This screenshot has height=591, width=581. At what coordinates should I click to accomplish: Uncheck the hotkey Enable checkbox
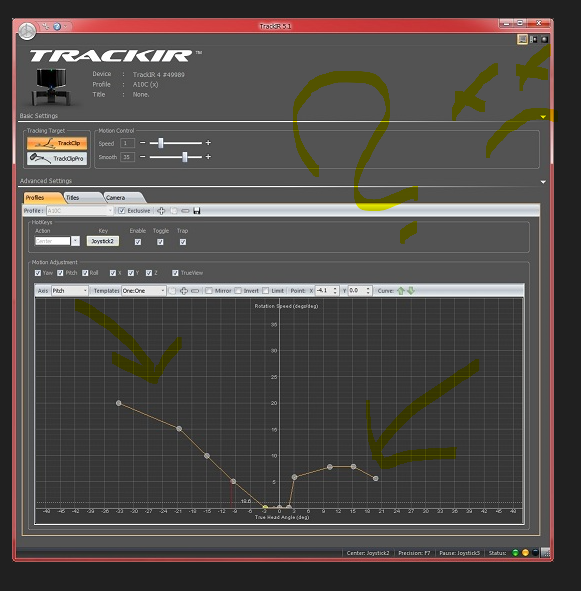138,242
